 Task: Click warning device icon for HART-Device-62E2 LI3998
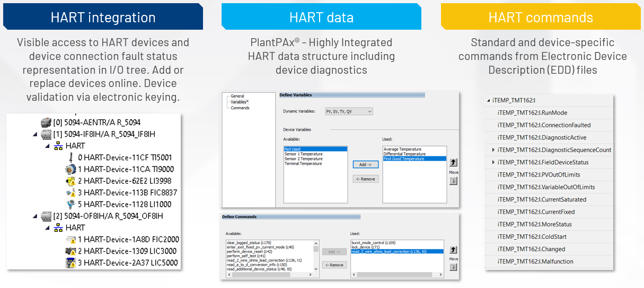pos(70,181)
